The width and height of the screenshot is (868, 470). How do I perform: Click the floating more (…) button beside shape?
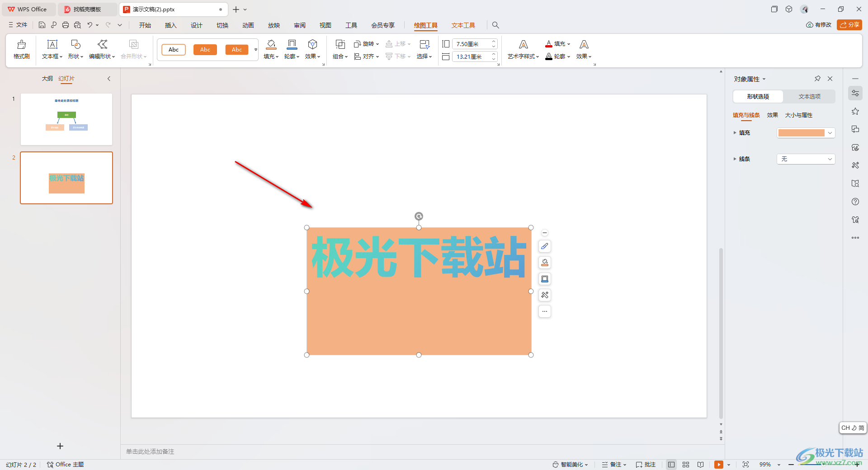[545, 311]
